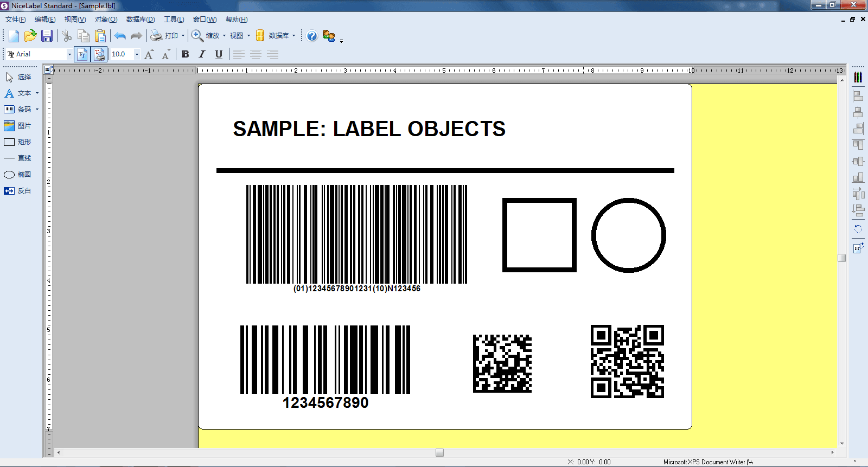Align objects to bottom edge
The width and height of the screenshot is (868, 467).
coord(858,177)
